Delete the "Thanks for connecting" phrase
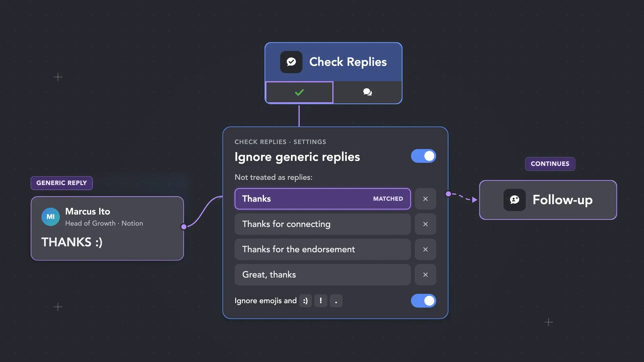 coord(425,224)
